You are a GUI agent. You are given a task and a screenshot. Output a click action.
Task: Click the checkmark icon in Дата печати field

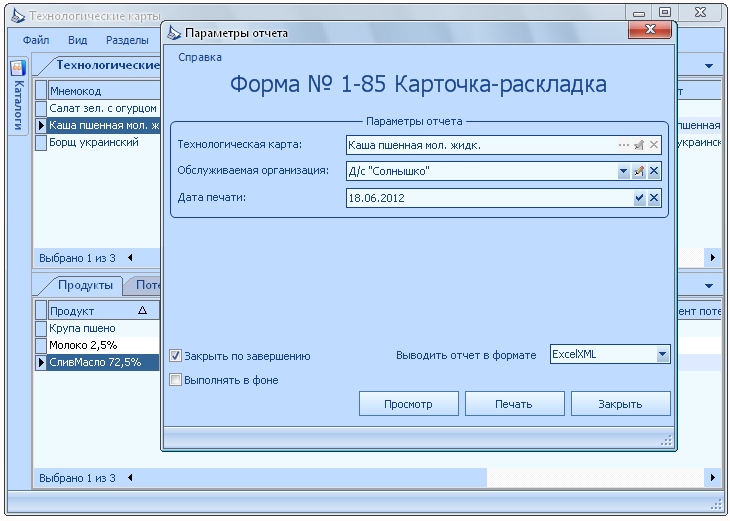click(639, 198)
